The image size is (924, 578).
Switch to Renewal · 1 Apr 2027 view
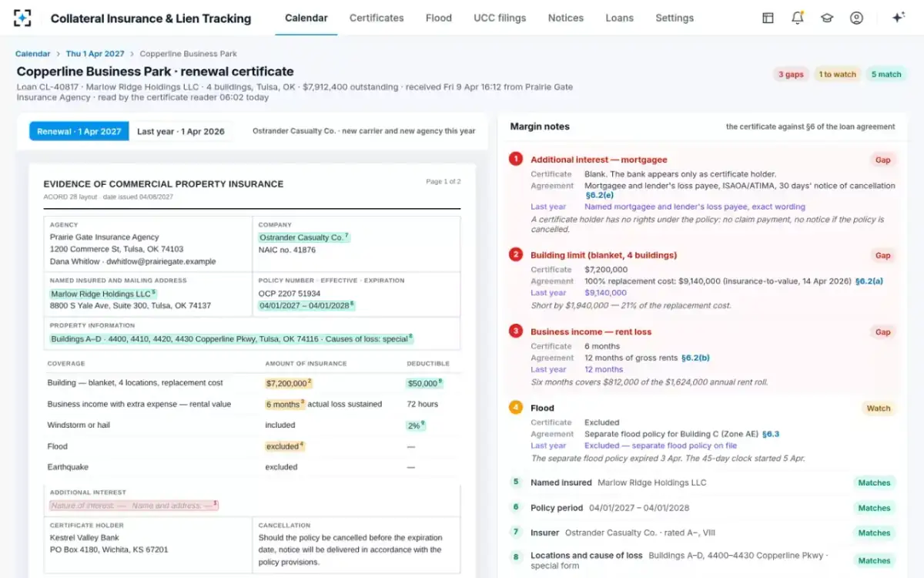pos(79,131)
